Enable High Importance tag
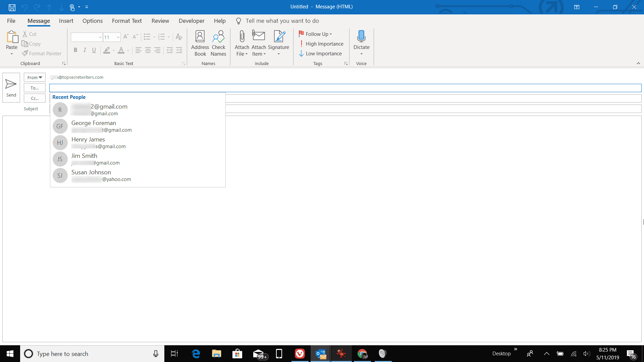 pos(320,43)
